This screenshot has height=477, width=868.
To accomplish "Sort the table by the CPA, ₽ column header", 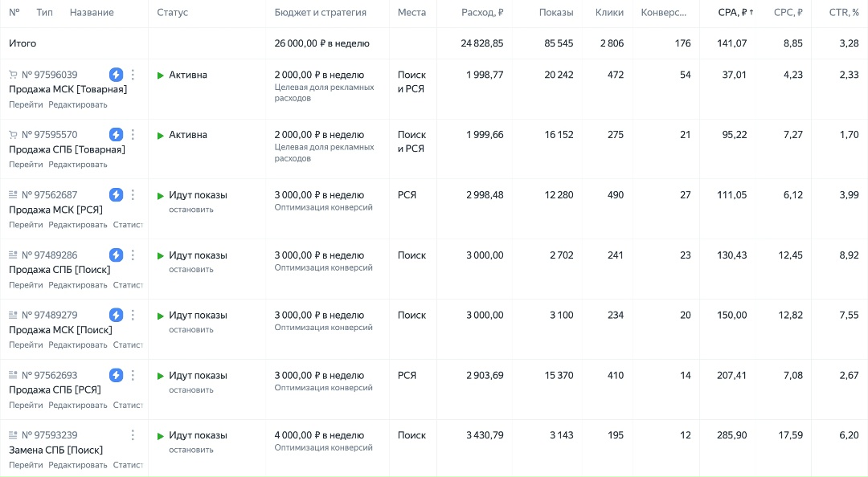I will point(735,13).
